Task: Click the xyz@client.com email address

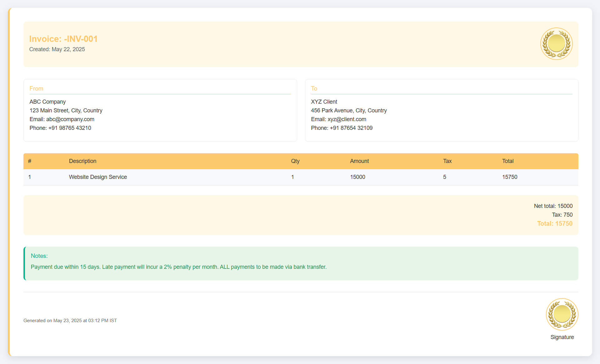Action: pyautogui.click(x=347, y=119)
